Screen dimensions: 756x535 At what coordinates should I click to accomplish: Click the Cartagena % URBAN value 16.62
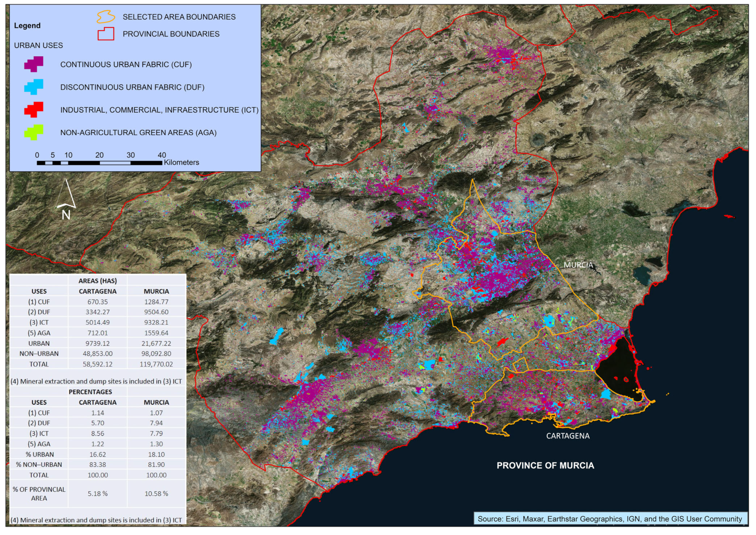tap(98, 455)
